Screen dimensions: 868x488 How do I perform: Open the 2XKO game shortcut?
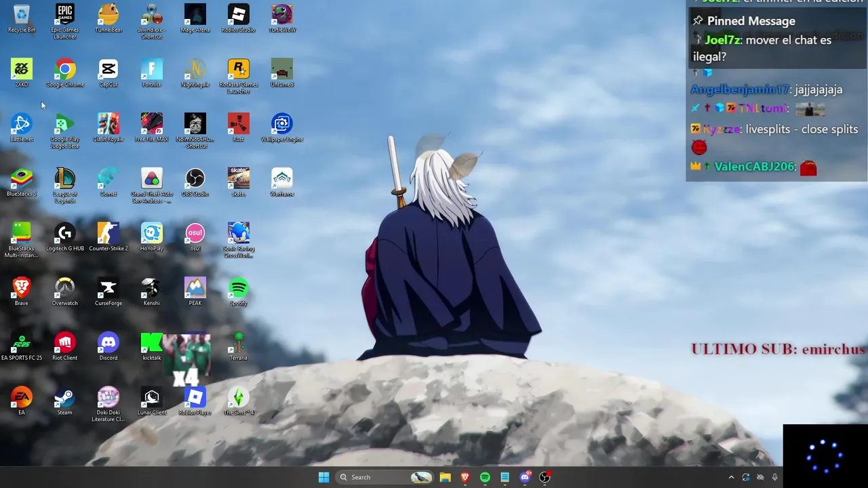click(22, 73)
